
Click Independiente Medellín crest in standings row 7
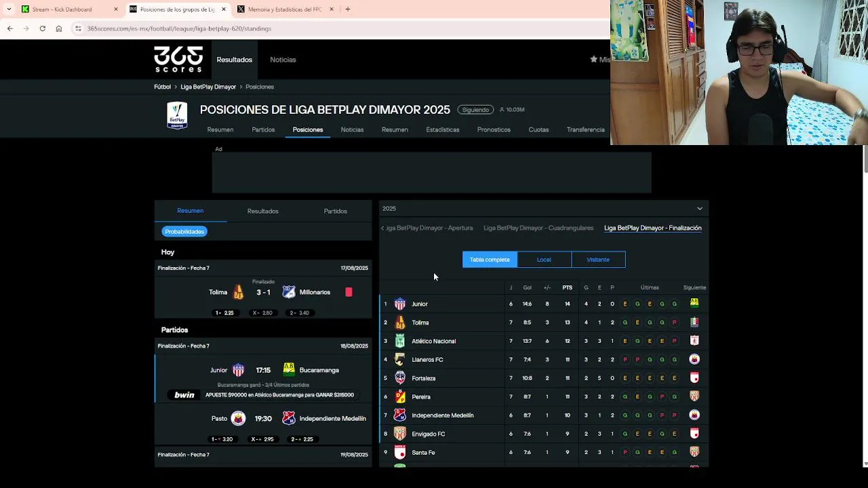pos(400,415)
